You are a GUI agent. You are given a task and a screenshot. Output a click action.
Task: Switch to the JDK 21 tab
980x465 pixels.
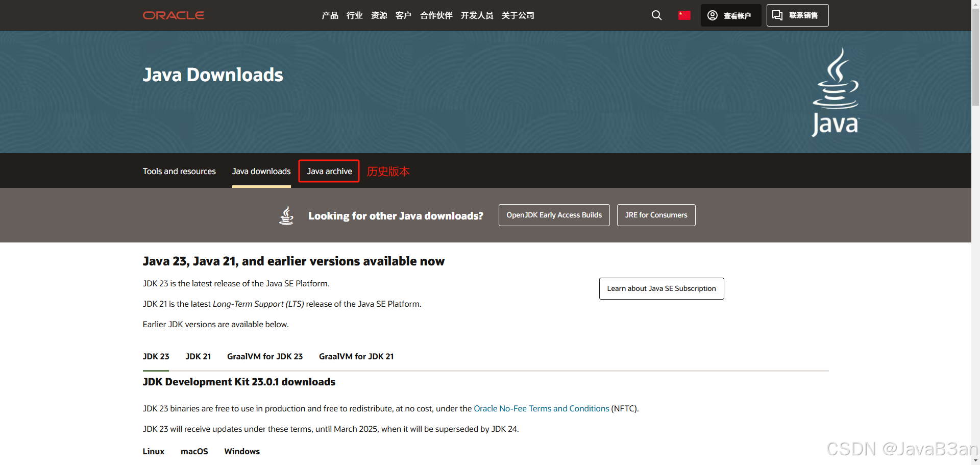coord(198,356)
